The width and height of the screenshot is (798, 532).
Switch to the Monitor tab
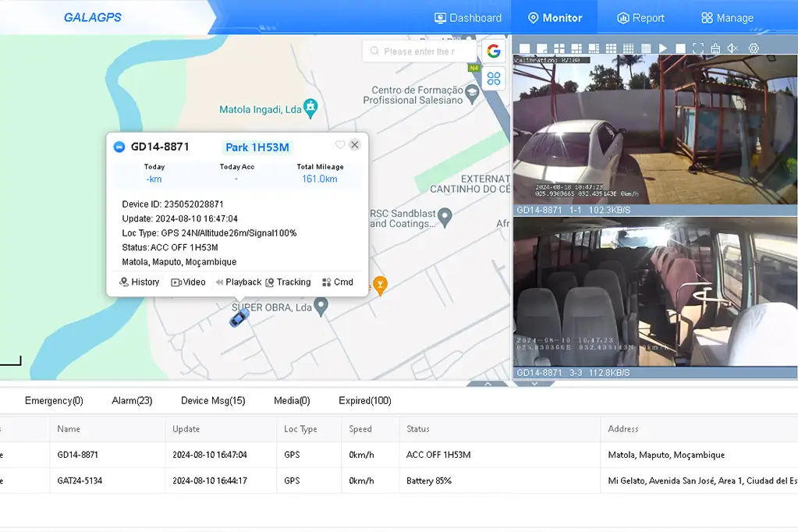point(555,18)
